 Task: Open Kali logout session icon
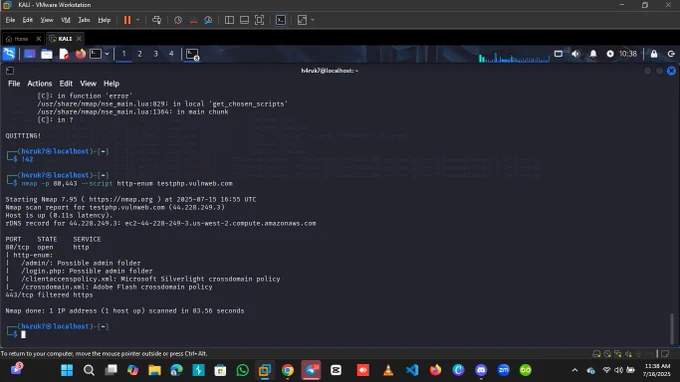pyautogui.click(x=671, y=54)
